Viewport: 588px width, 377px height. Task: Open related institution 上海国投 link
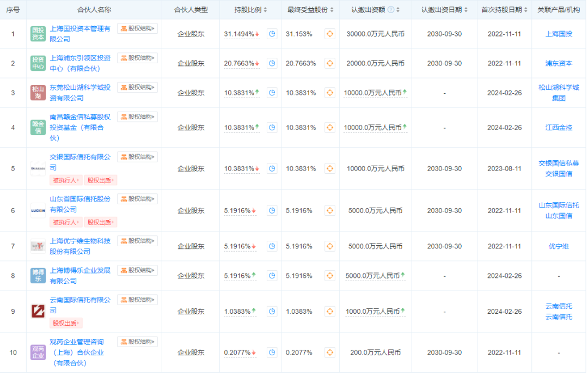(559, 34)
